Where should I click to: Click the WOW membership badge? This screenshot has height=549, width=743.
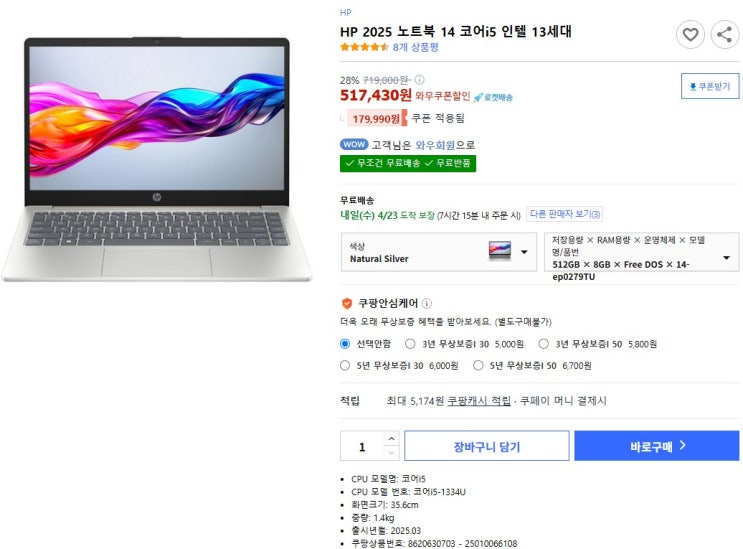pos(354,144)
